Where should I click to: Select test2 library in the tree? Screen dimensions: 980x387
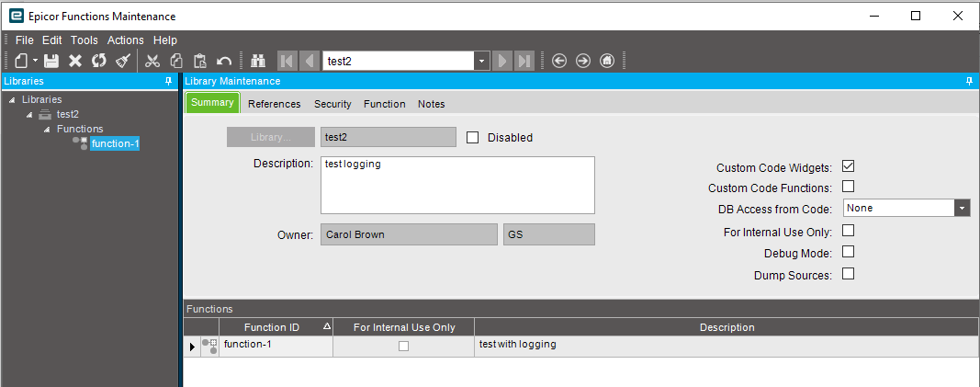click(x=67, y=114)
